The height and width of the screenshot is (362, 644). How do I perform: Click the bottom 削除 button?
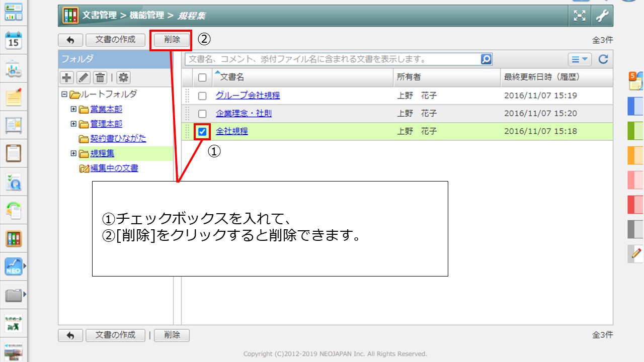tap(172, 335)
